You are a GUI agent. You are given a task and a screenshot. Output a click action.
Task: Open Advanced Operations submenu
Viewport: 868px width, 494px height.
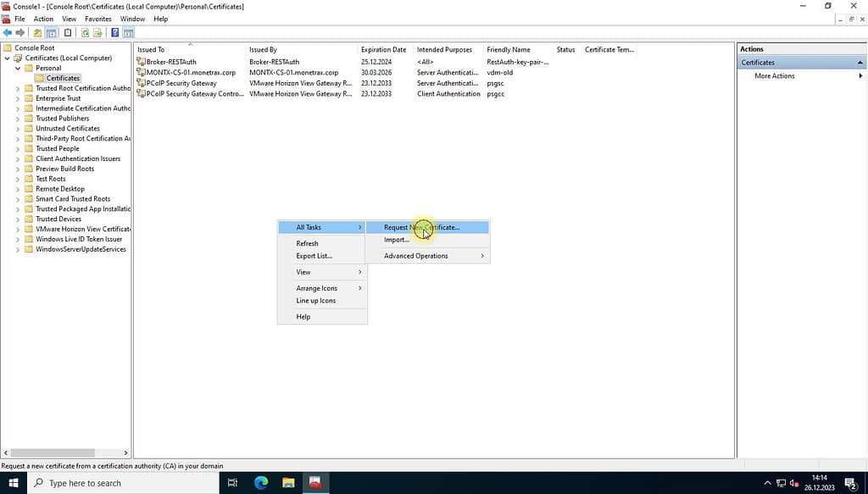[x=416, y=256]
